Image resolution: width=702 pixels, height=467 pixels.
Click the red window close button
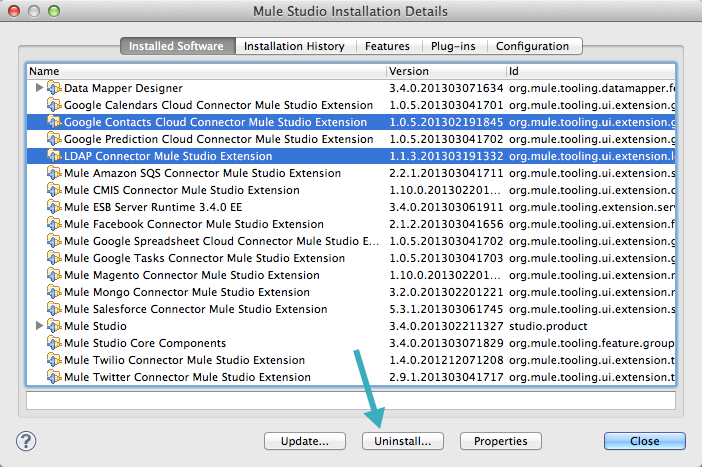[x=14, y=11]
